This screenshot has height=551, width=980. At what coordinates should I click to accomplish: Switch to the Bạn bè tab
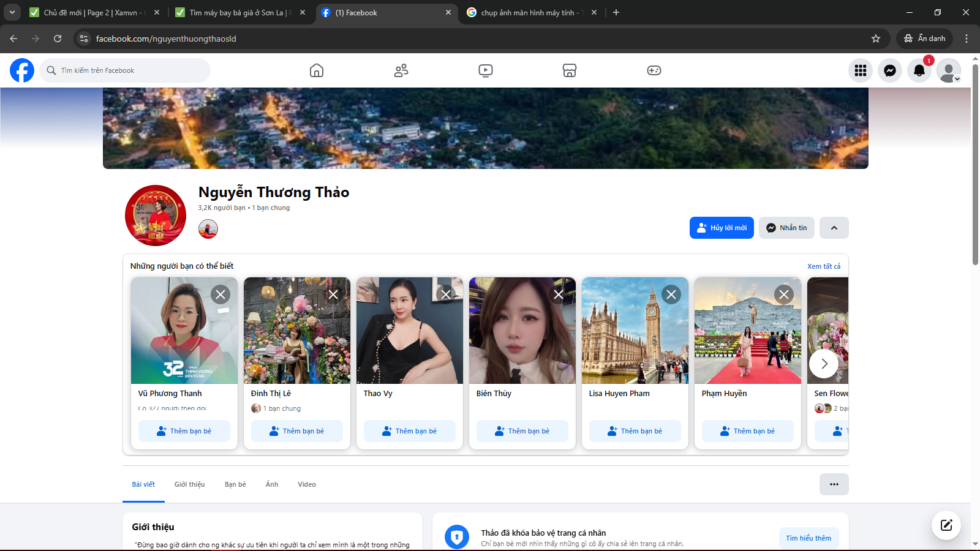[x=235, y=484]
